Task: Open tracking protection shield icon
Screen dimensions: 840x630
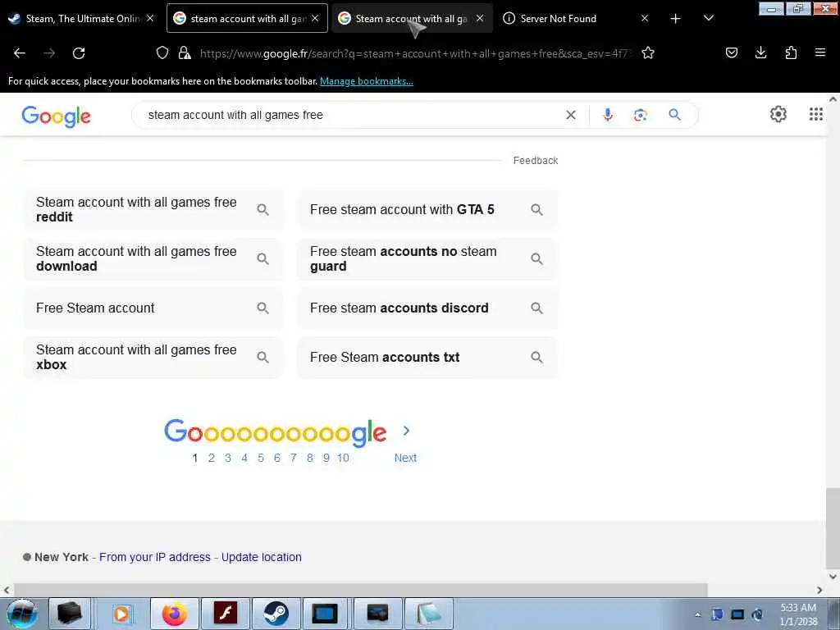Action: [162, 52]
